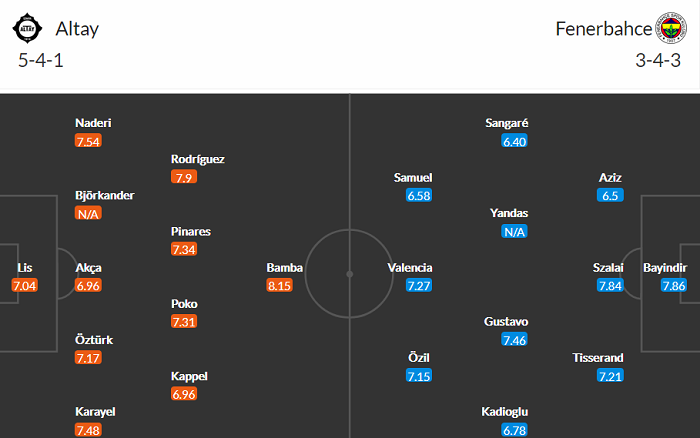
Task: Open the Fenerbahce team name link
Action: [602, 29]
